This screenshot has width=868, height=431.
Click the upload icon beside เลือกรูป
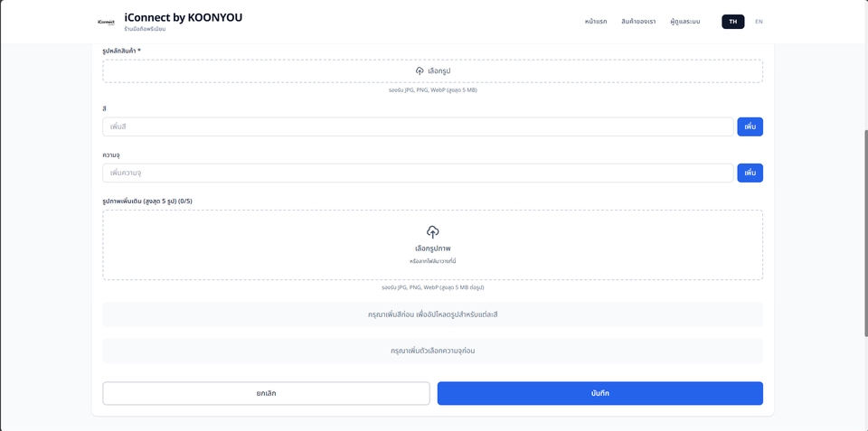[x=420, y=70]
